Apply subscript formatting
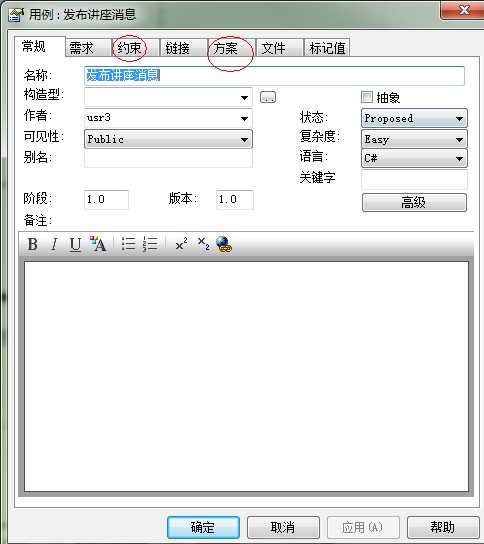Image resolution: width=484 pixels, height=544 pixels. tap(203, 244)
